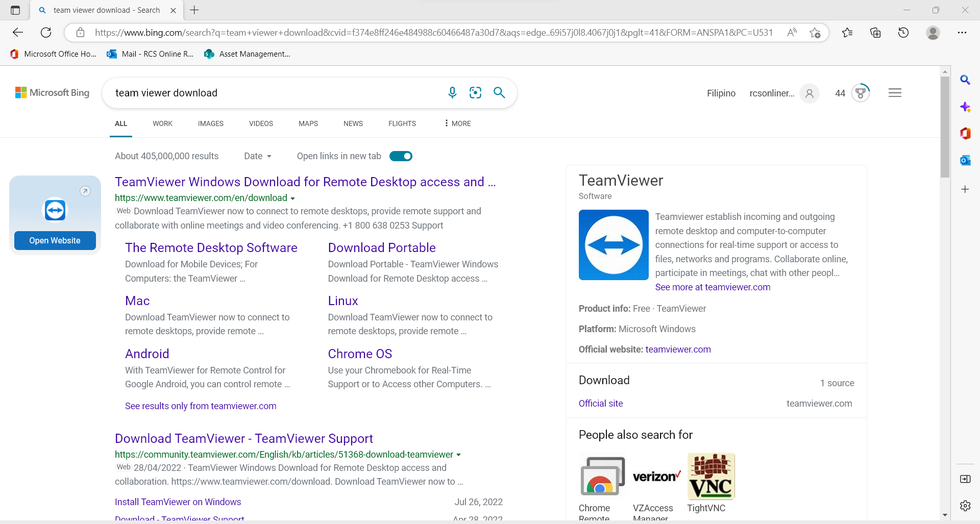Open Asset Management bookmark
This screenshot has width=980, height=524.
click(x=247, y=54)
